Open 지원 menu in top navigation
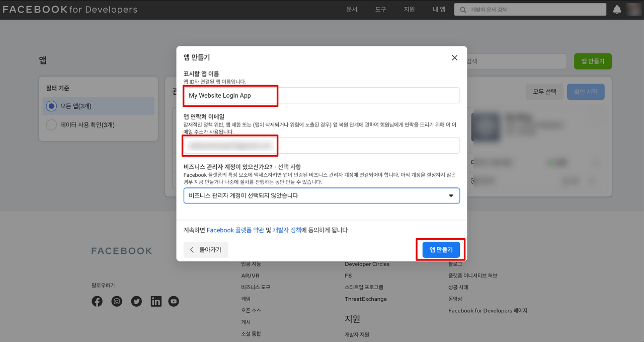 click(x=409, y=10)
